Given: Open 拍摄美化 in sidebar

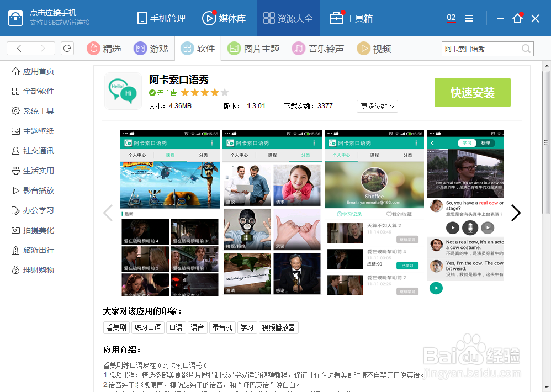Looking at the screenshot, I should tap(33, 230).
